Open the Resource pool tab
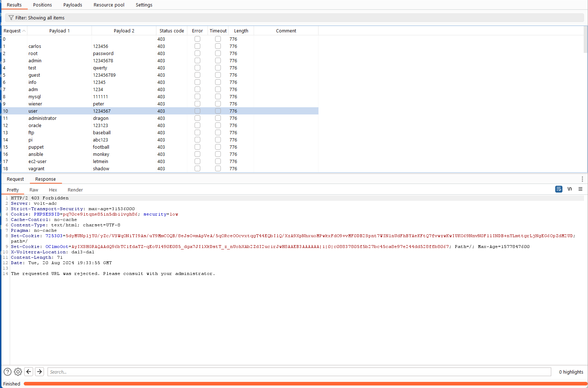The width and height of the screenshot is (588, 388). (x=109, y=5)
